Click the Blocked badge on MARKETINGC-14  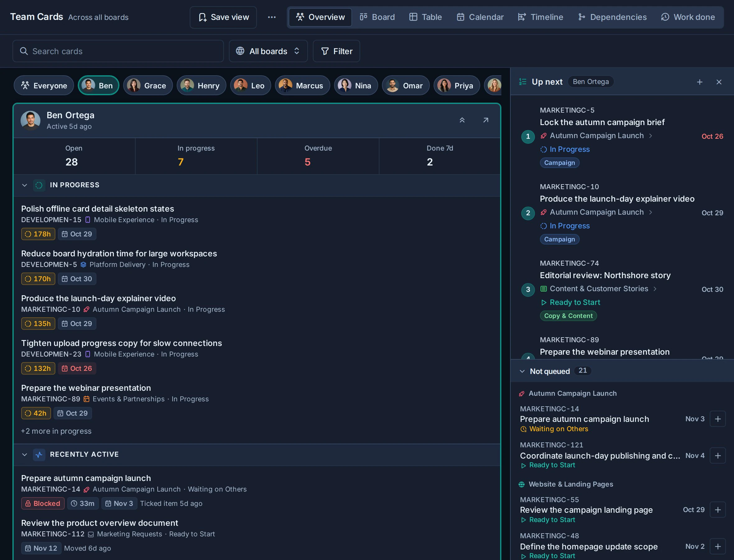[43, 503]
